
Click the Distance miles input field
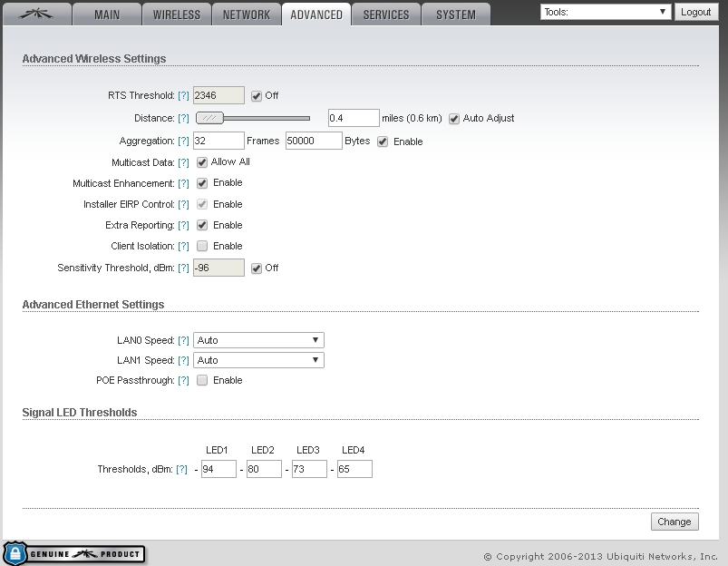coord(354,118)
